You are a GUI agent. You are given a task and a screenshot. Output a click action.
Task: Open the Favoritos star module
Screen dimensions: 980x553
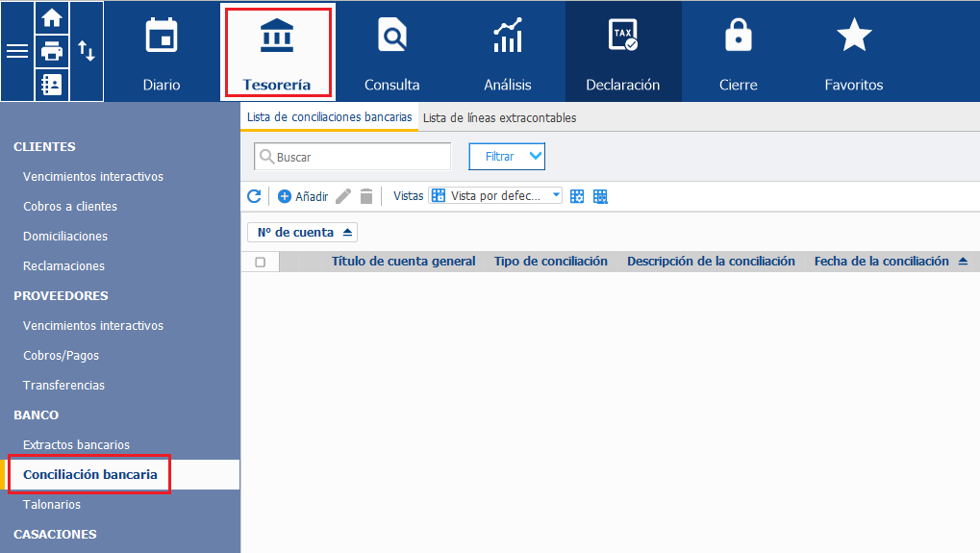(x=854, y=52)
